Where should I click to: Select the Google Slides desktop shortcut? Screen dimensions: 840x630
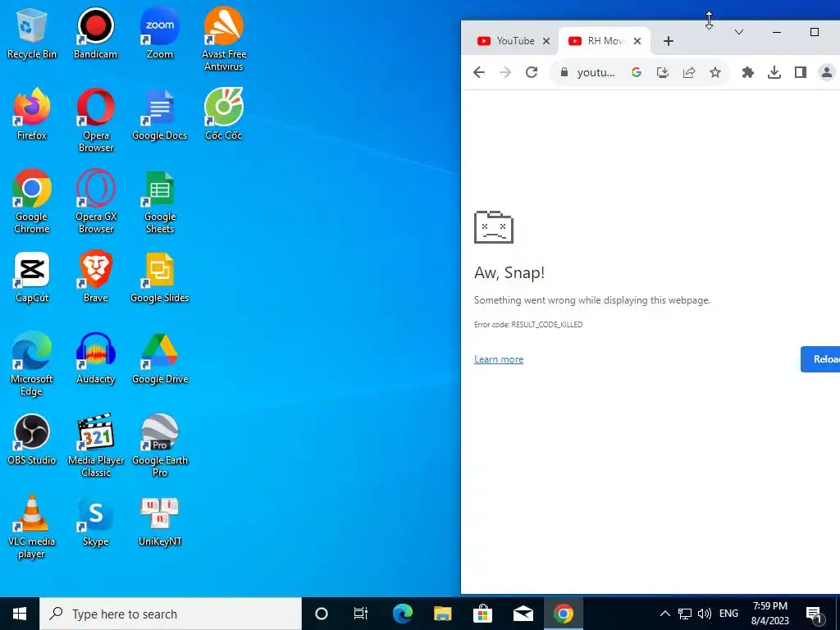[x=160, y=277]
